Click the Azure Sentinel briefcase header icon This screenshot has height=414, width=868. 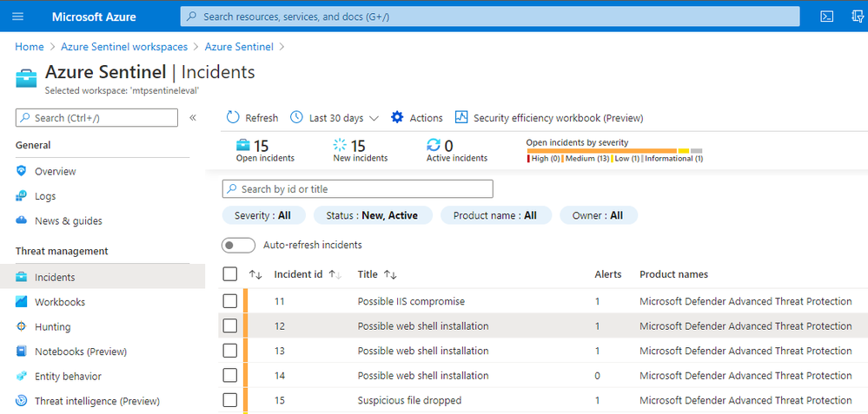pos(27,78)
